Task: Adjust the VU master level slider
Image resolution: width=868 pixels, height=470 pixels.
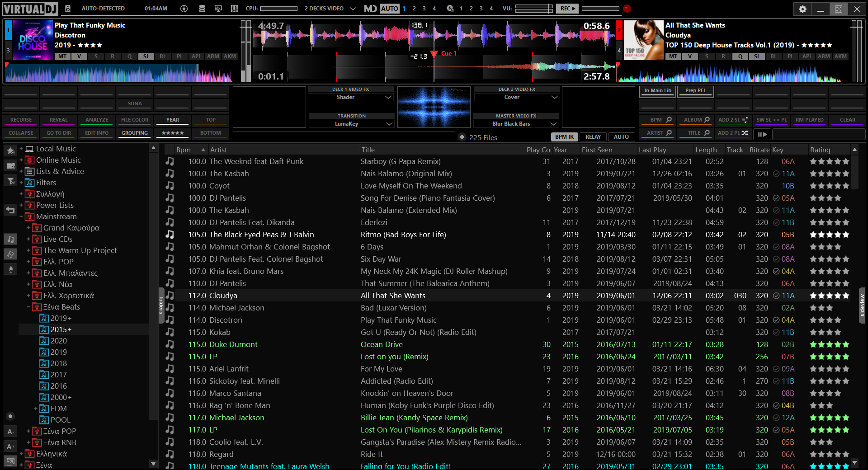Action: 534,8
